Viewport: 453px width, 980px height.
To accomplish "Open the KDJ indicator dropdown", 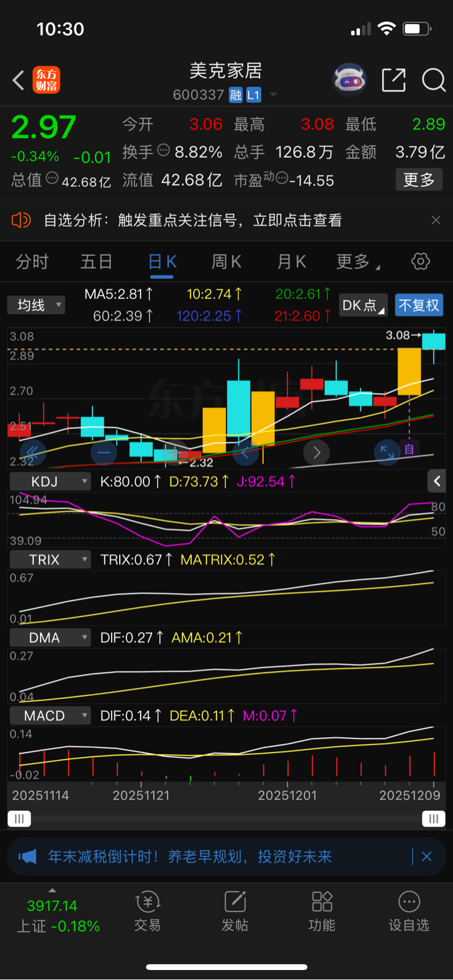I will (x=50, y=481).
